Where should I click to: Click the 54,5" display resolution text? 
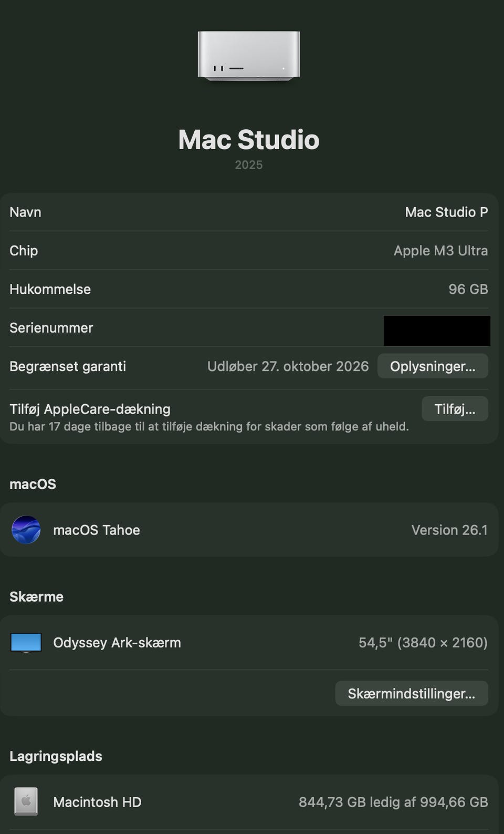click(x=423, y=643)
